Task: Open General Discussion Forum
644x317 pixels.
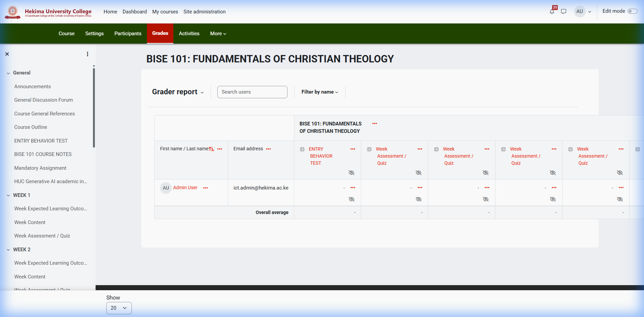Action: tap(44, 100)
